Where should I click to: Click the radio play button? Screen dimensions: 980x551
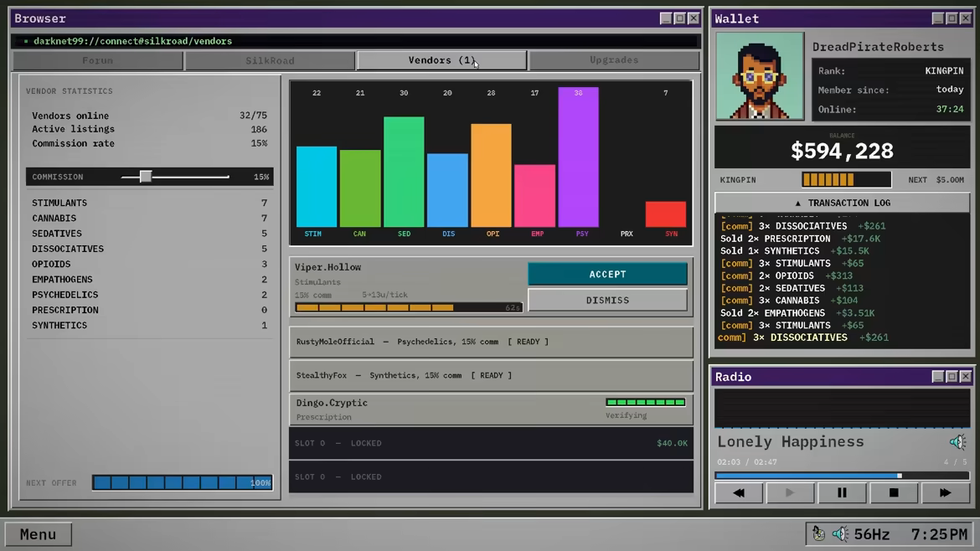[790, 493]
